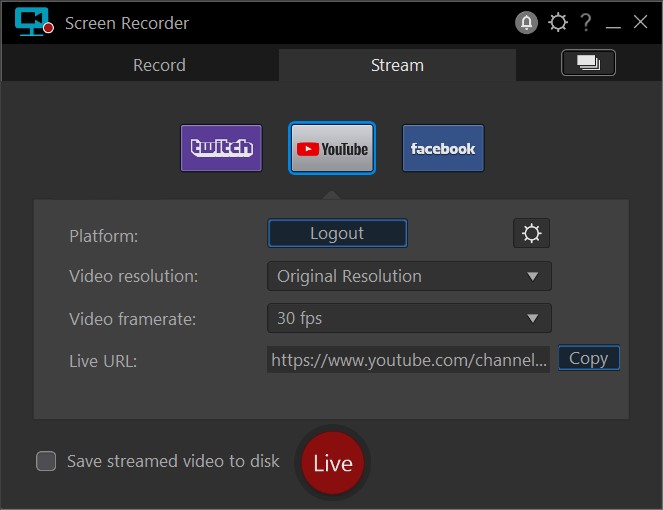Open the Video framerate dropdown

[409, 319]
